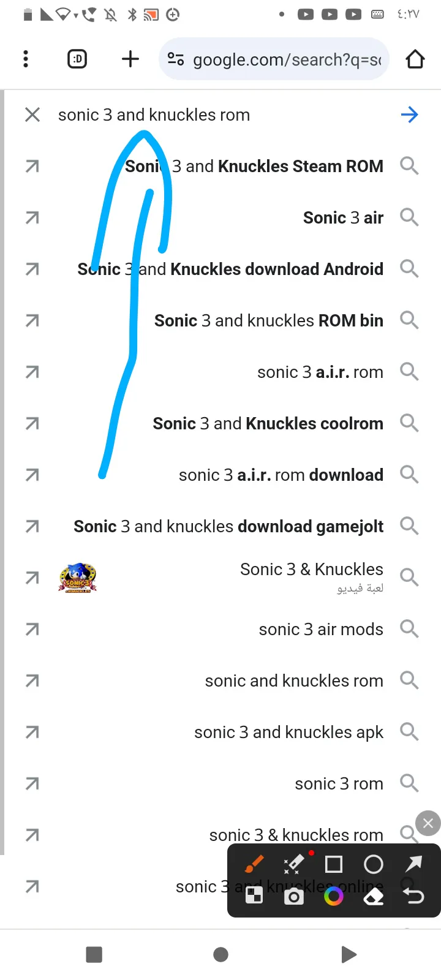Choose the circle shape tool
Image resolution: width=441 pixels, height=980 pixels.
pos(374,864)
